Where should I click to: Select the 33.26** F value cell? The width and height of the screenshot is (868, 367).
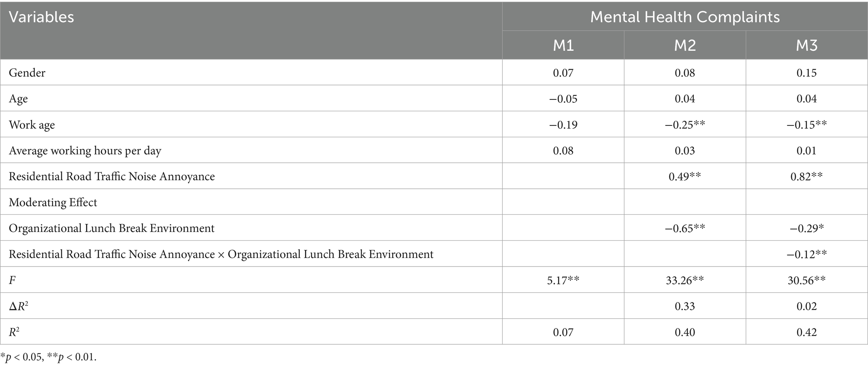pyautogui.click(x=684, y=280)
